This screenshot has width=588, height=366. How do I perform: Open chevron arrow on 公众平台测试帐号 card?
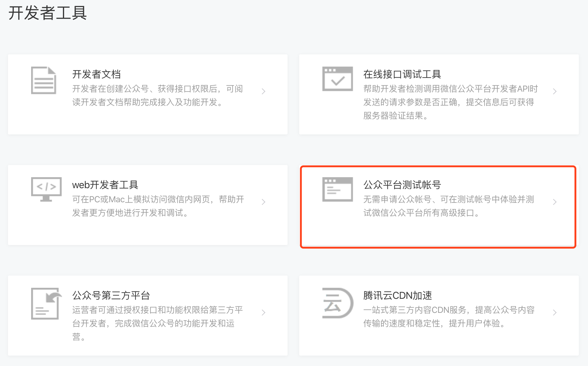(x=555, y=202)
